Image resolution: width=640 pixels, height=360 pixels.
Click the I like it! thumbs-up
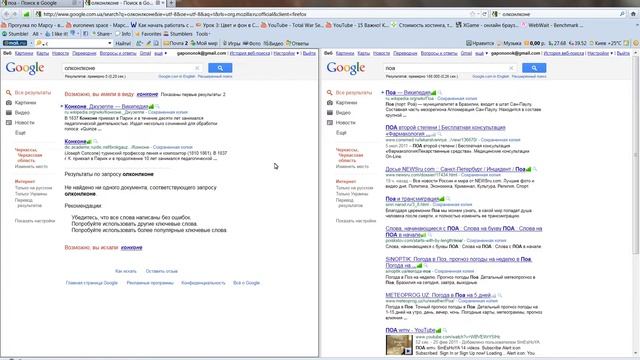click(57, 34)
